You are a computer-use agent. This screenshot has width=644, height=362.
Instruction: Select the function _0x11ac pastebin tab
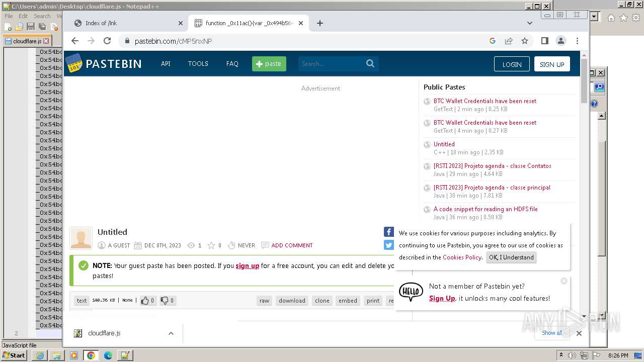[x=249, y=23]
